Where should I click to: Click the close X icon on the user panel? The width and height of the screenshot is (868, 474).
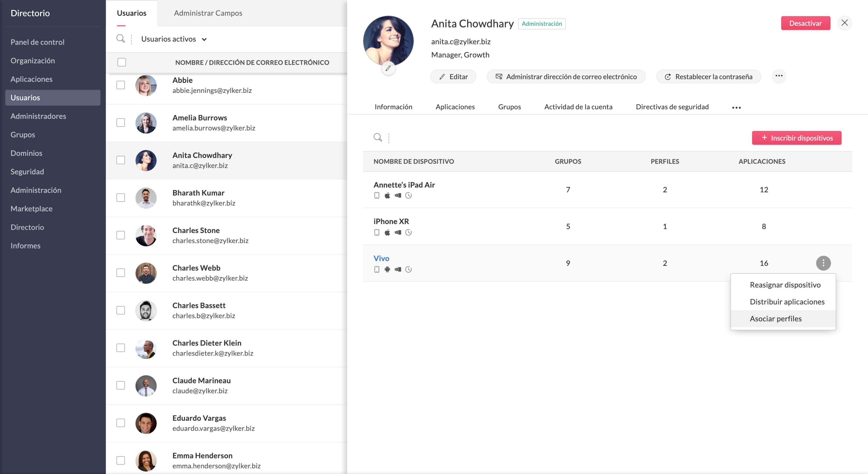844,23
